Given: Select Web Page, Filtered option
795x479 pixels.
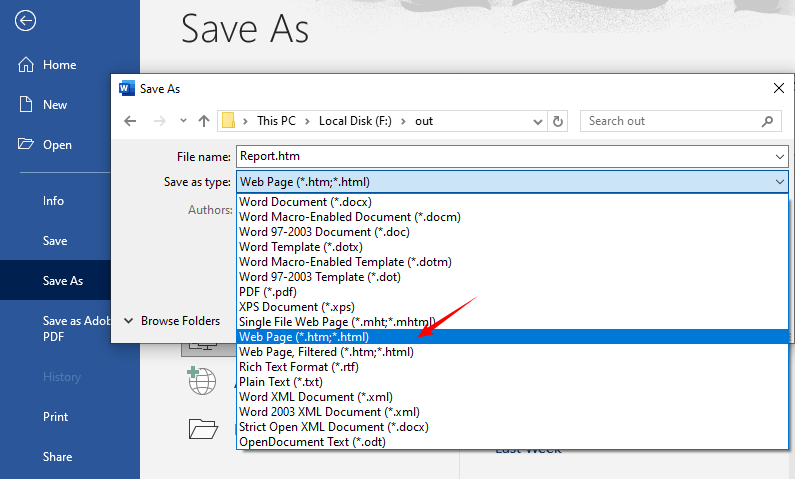Looking at the screenshot, I should (x=326, y=352).
